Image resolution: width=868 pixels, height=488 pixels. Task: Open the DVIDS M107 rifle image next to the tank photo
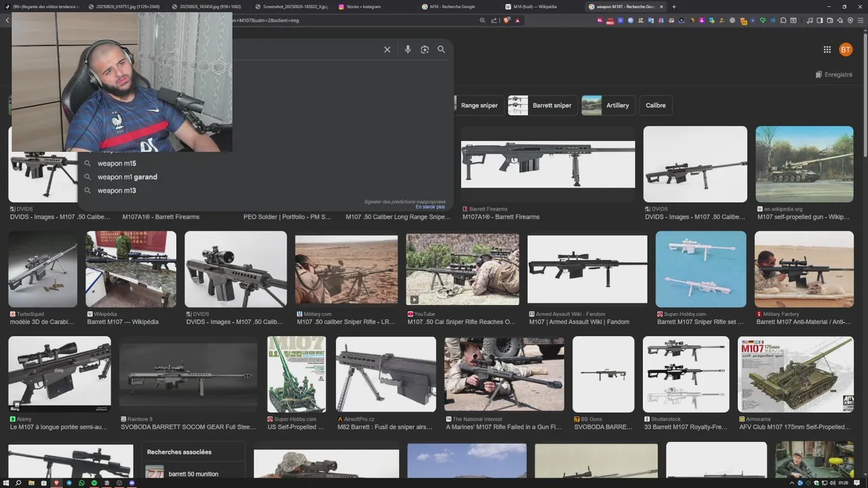[695, 164]
